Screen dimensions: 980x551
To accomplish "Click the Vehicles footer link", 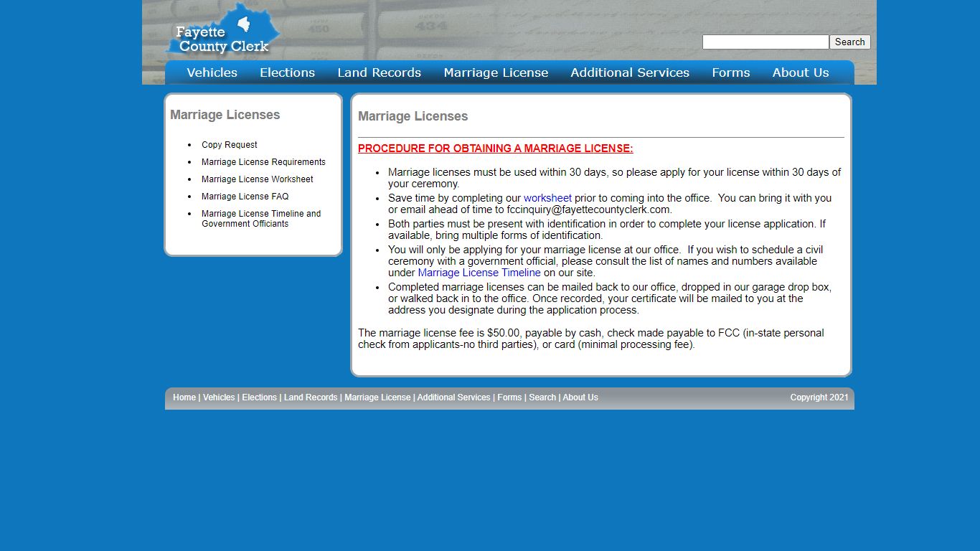I will 219,397.
